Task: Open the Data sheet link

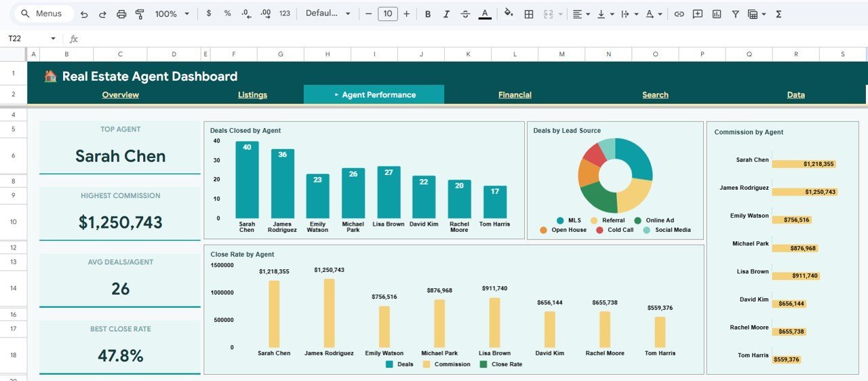Action: [x=795, y=95]
